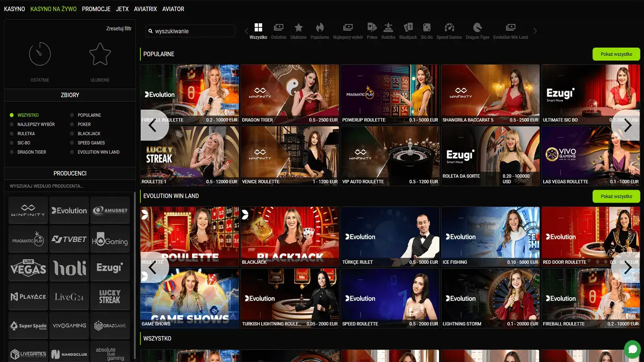Click Pokaż wszystko for Evolution Win Land section
This screenshot has height=362, width=644.
click(x=616, y=196)
